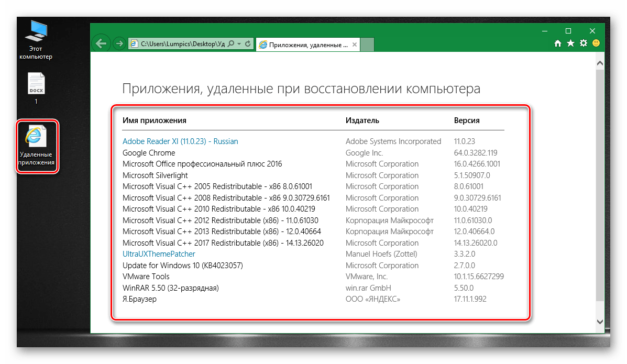Select Microsoft Visual C++ 2010 Redistributable entry
The width and height of the screenshot is (627, 364).
coord(219,209)
